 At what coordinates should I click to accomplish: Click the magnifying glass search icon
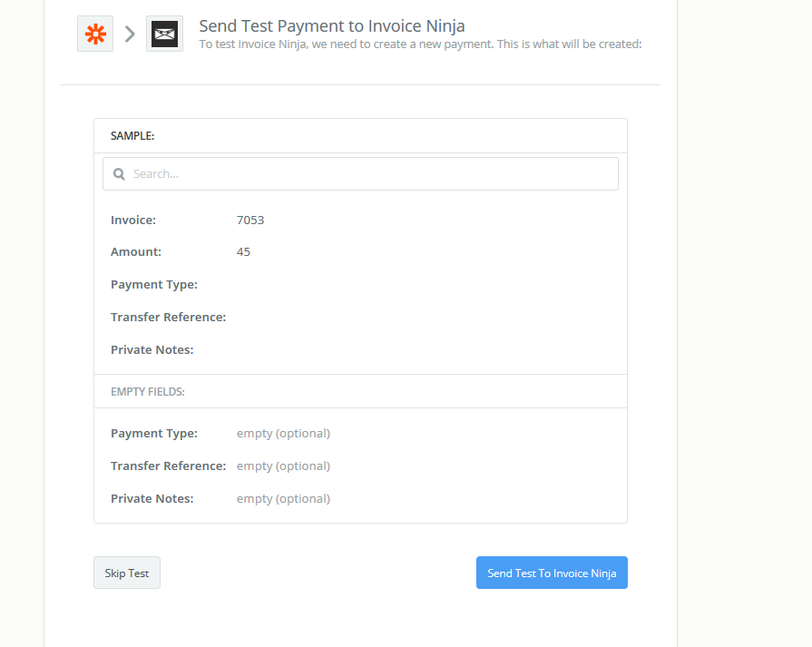[119, 172]
